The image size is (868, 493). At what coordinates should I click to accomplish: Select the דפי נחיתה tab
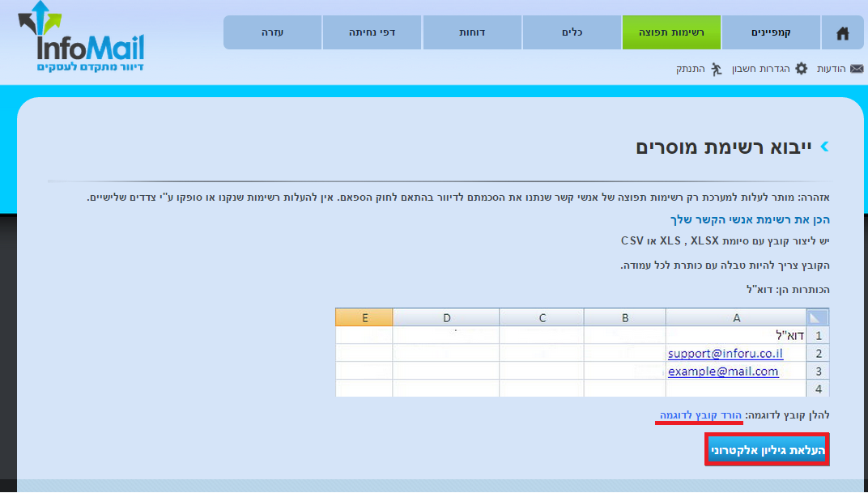tap(372, 32)
